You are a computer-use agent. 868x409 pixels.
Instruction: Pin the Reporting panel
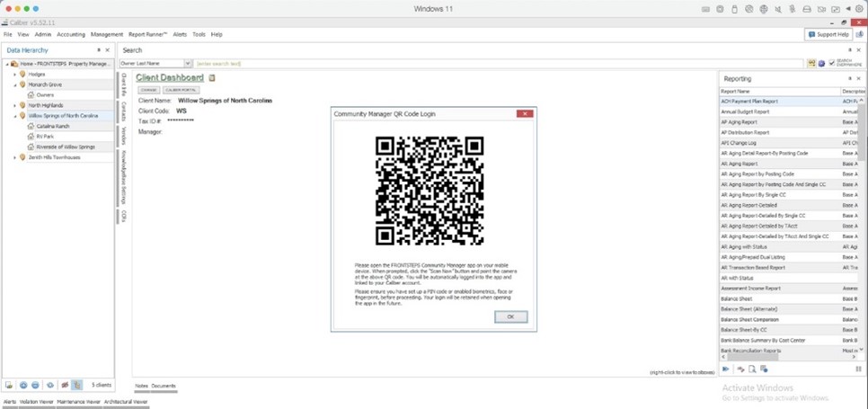pos(850,78)
